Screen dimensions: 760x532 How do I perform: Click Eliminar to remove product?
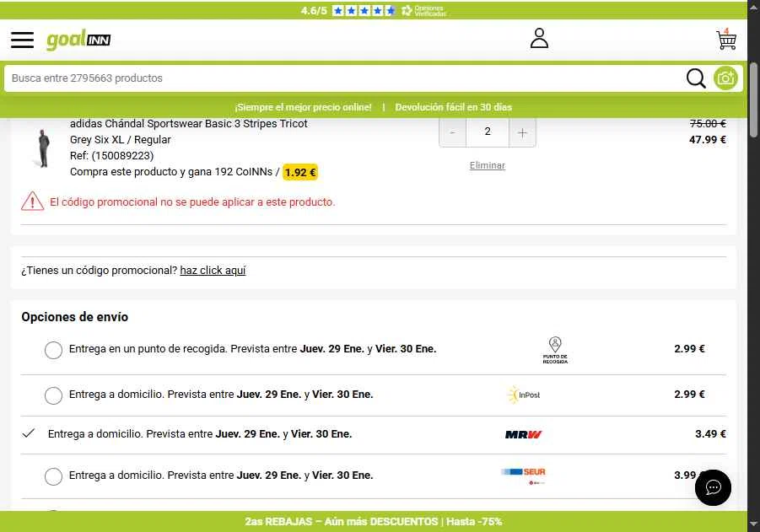[487, 165]
